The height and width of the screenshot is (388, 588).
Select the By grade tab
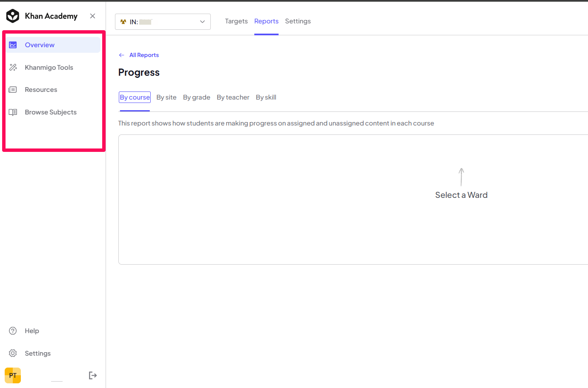coord(197,97)
